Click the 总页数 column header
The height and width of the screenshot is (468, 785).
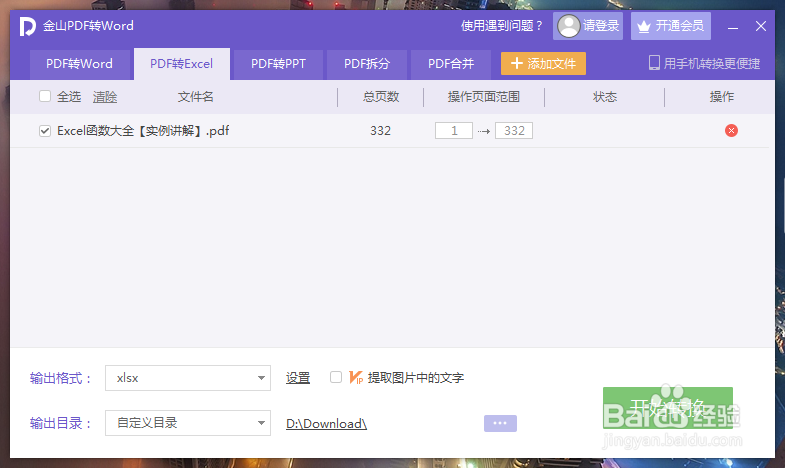381,97
